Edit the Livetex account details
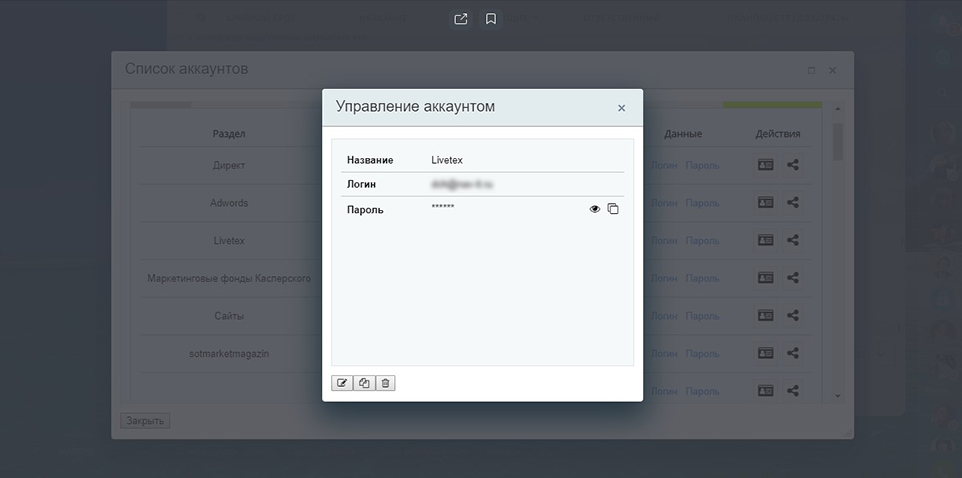The image size is (962, 478). pos(342,383)
